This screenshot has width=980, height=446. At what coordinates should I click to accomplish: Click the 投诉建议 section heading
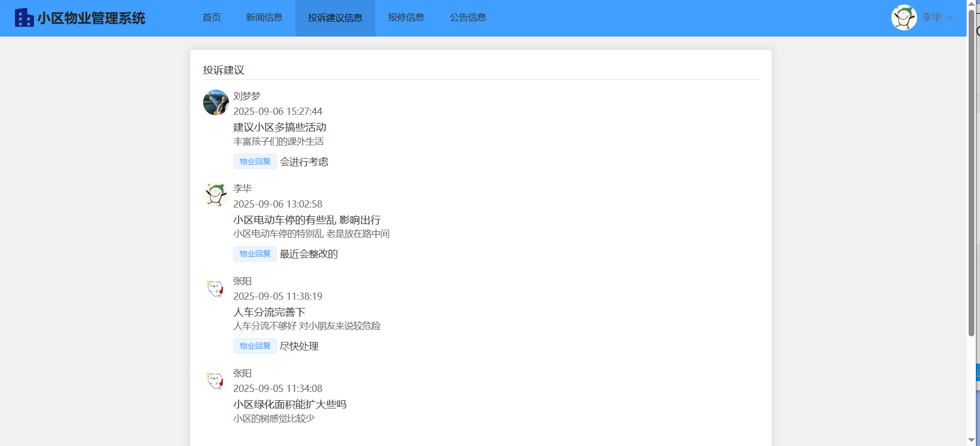click(224, 70)
